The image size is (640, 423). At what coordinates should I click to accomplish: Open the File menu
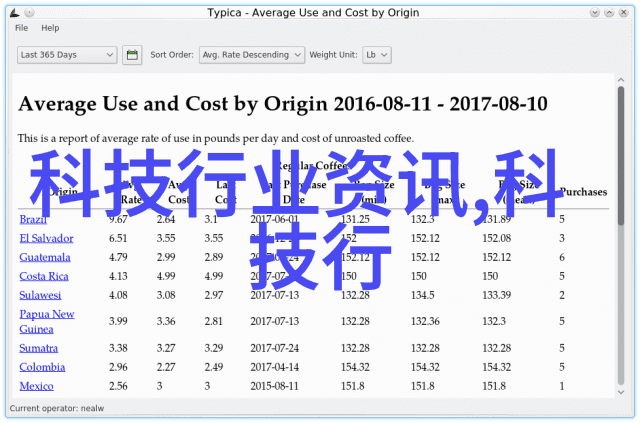pyautogui.click(x=22, y=28)
